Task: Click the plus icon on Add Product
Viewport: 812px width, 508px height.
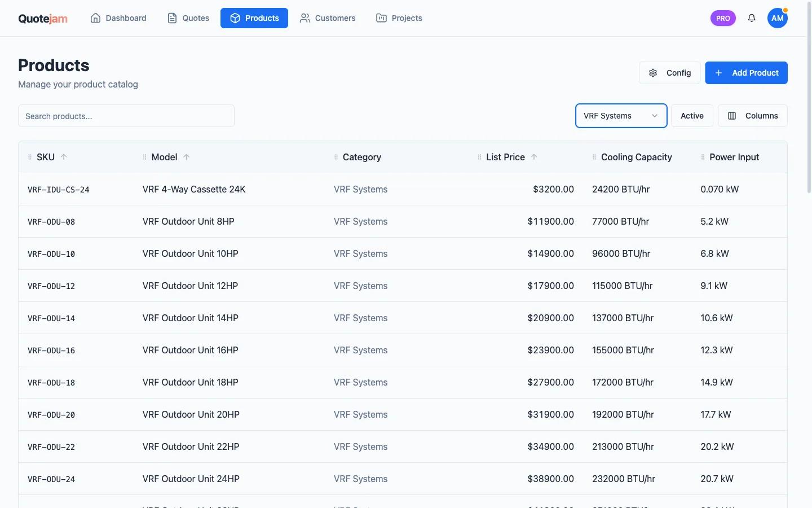Action: [718, 73]
